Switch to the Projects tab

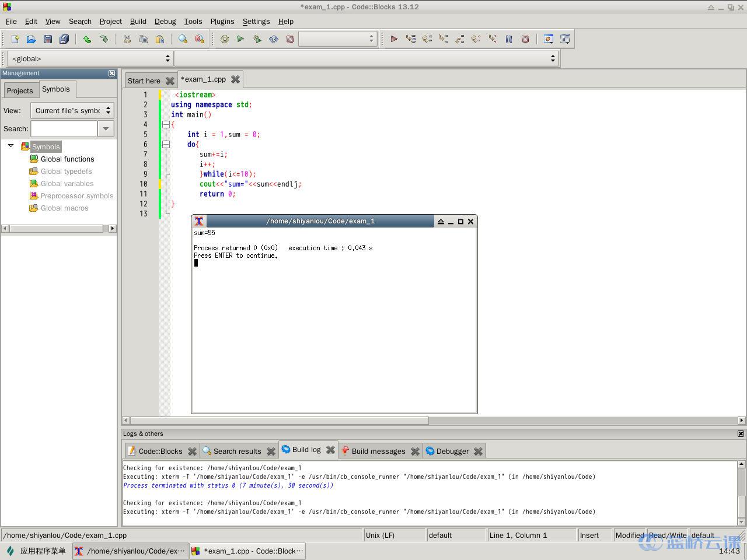click(x=20, y=90)
